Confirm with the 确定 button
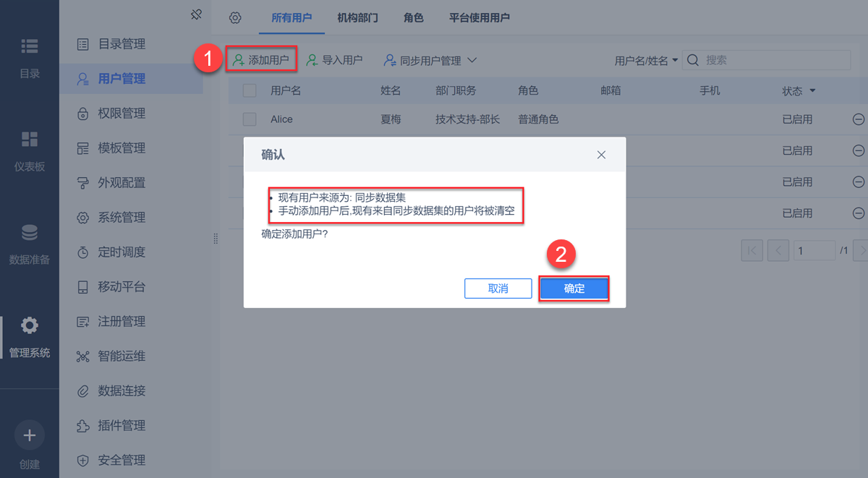868x478 pixels. tap(574, 288)
